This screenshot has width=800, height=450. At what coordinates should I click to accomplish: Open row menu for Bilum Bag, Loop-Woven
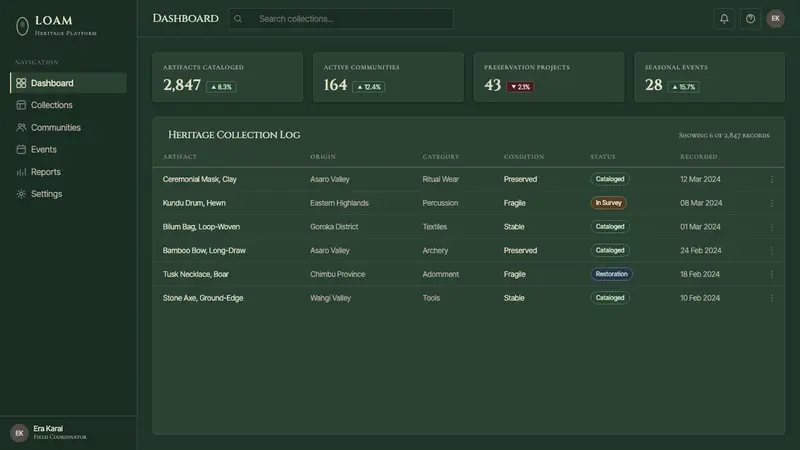point(771,227)
